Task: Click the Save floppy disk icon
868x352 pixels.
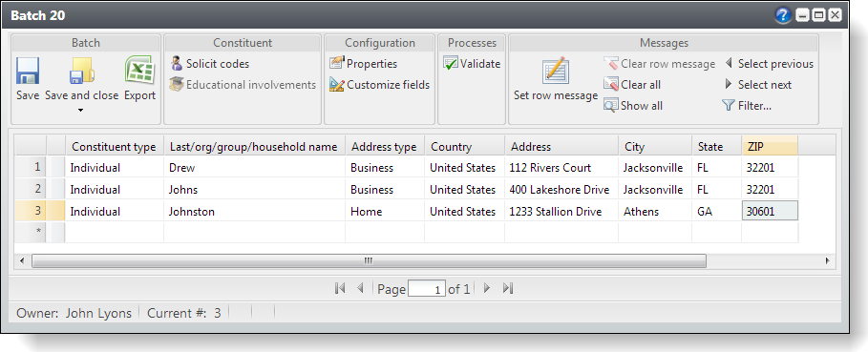Action: click(27, 71)
